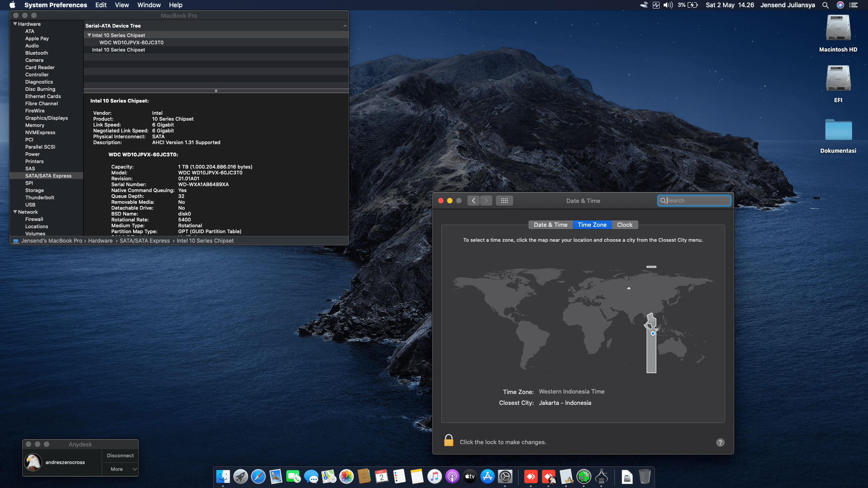Open Messages from the dock
The height and width of the screenshot is (488, 868).
click(311, 477)
